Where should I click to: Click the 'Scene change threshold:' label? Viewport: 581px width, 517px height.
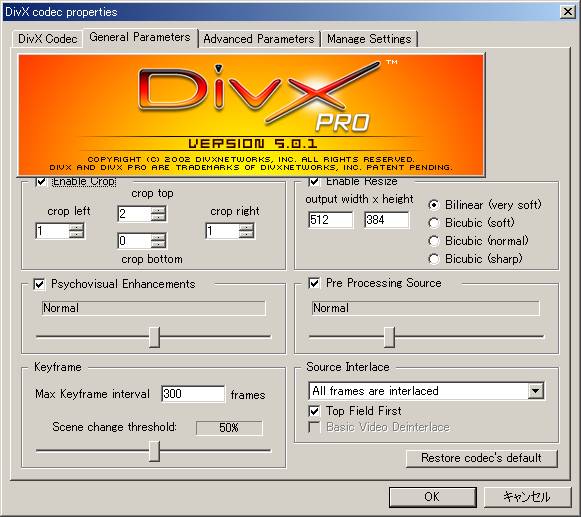(114, 427)
